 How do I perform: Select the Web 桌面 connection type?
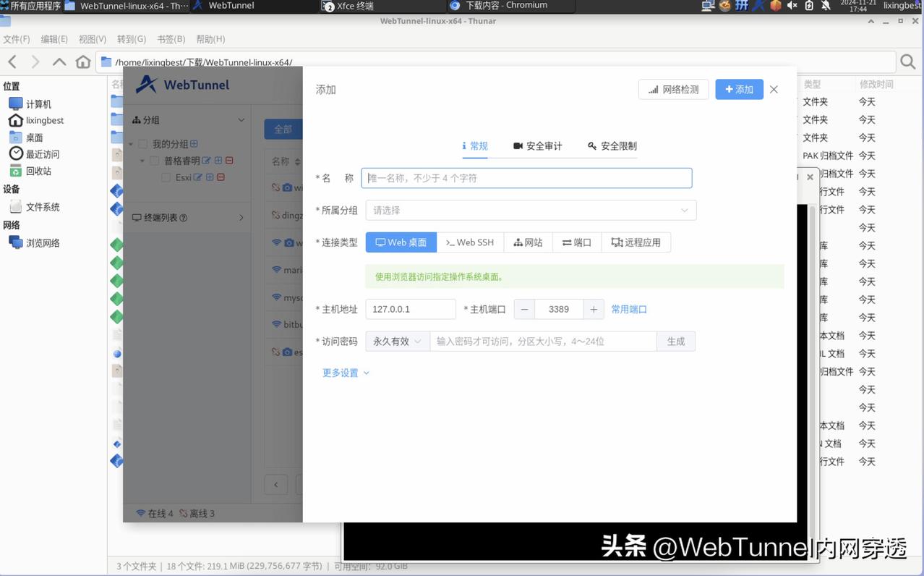401,242
